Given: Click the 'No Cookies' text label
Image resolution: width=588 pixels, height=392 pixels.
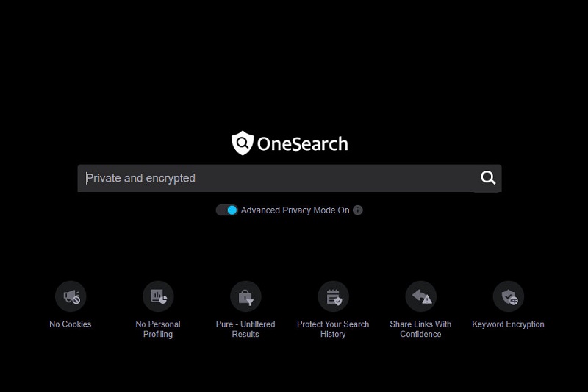Looking at the screenshot, I should tap(71, 324).
